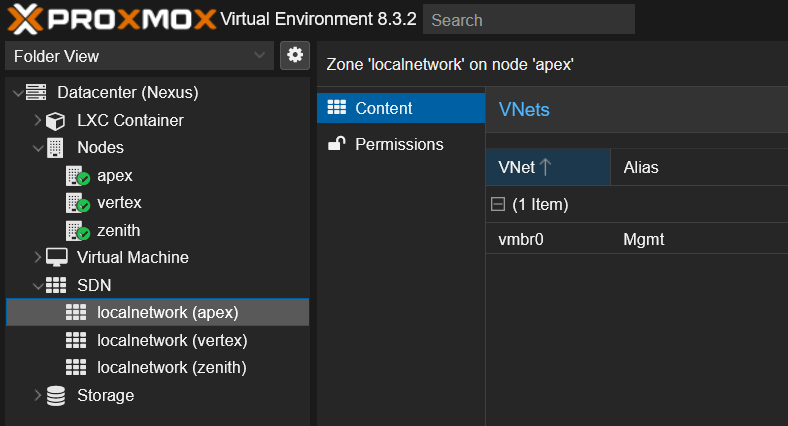The image size is (788, 426).
Task: Open the Folder View dropdown
Action: point(140,56)
